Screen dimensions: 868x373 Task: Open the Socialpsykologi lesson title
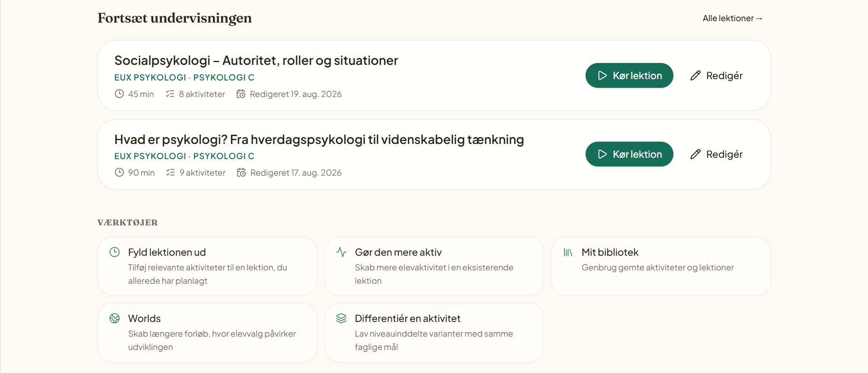point(256,60)
